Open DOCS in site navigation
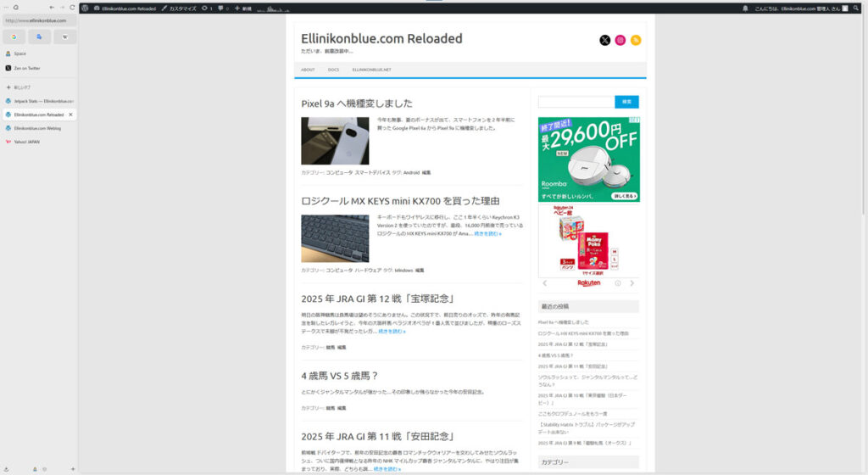The height and width of the screenshot is (475, 868). 333,70
